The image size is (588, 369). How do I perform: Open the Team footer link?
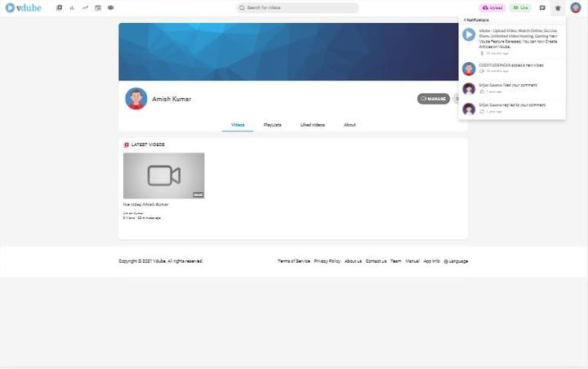tap(395, 261)
